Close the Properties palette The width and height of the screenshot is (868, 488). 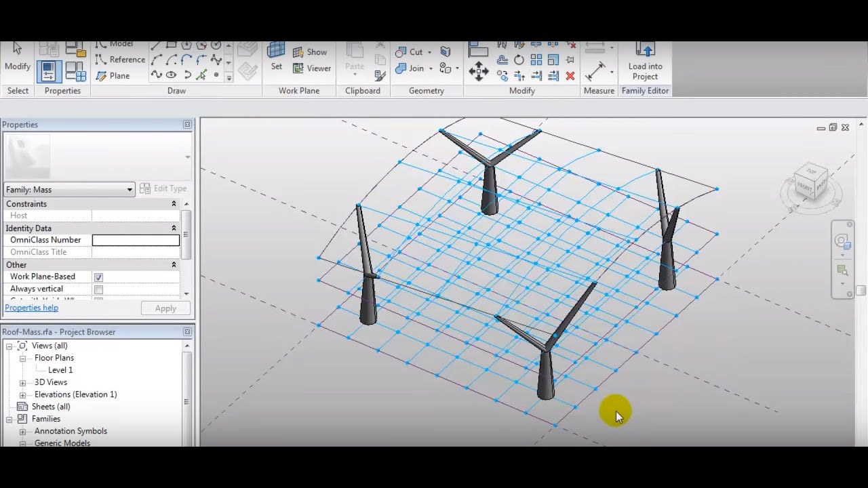[x=187, y=125]
